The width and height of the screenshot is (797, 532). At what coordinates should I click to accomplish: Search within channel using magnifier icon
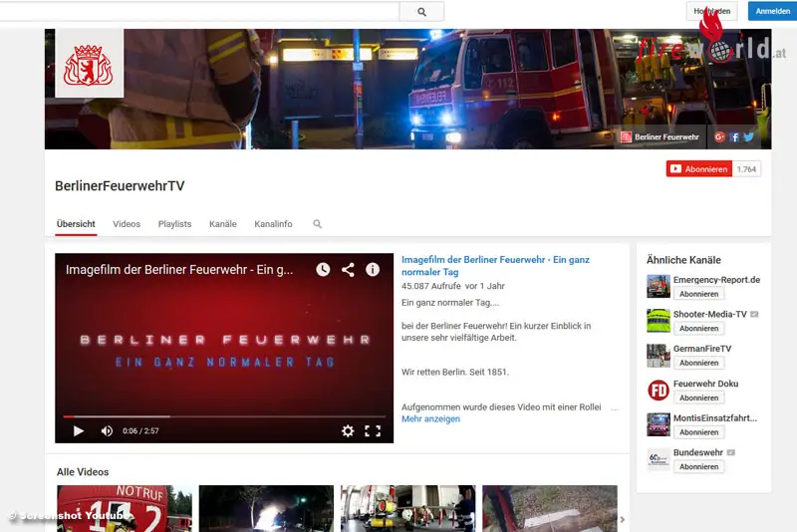pos(318,224)
